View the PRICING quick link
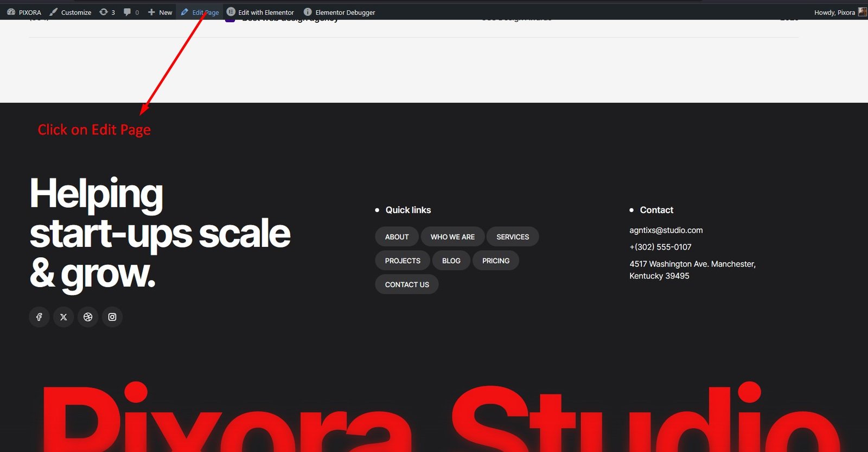The height and width of the screenshot is (452, 868). pos(496,260)
